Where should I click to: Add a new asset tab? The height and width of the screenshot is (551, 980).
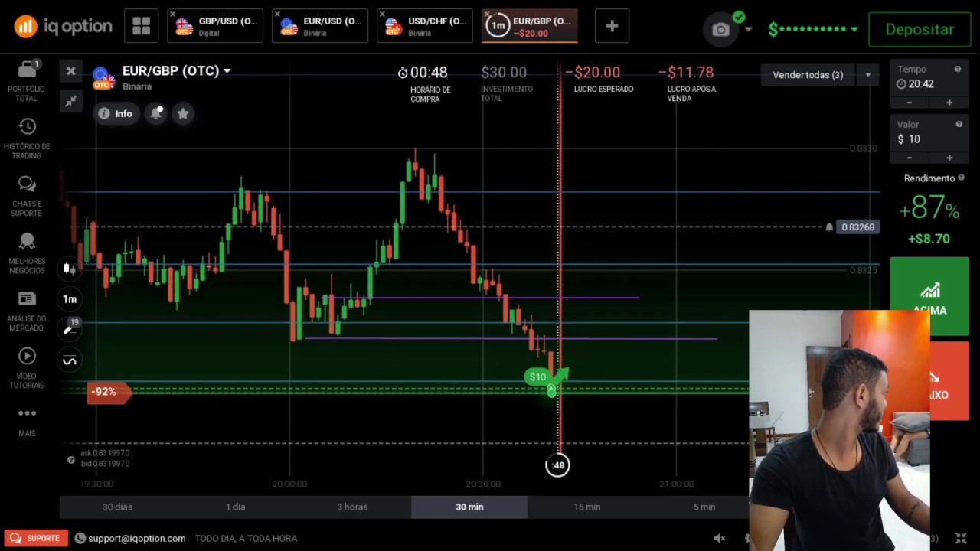pyautogui.click(x=612, y=26)
